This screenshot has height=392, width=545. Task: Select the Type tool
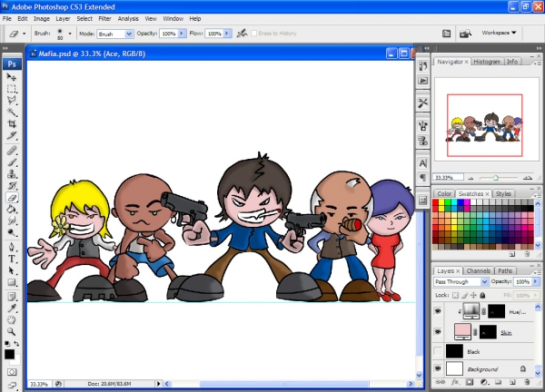click(x=12, y=259)
